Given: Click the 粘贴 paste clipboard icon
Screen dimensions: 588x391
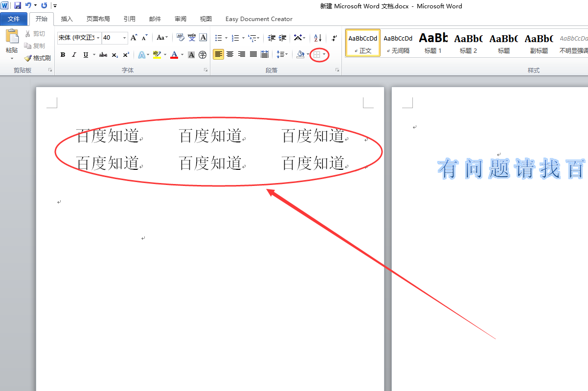Looking at the screenshot, I should point(12,37).
